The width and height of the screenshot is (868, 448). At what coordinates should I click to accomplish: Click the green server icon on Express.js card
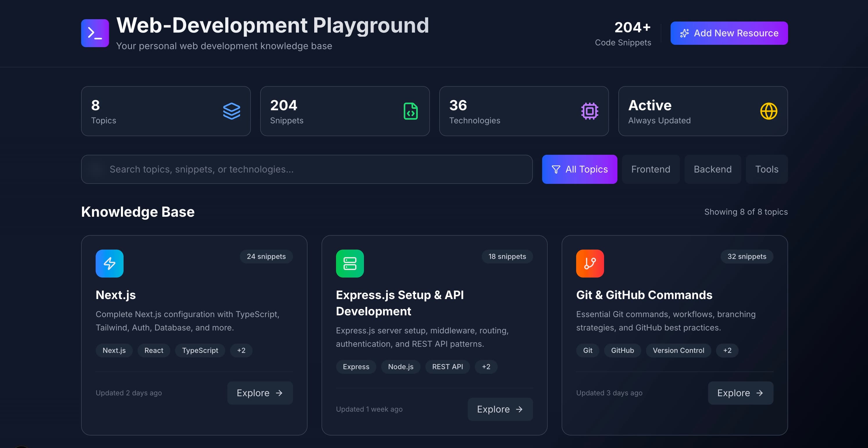coord(350,263)
